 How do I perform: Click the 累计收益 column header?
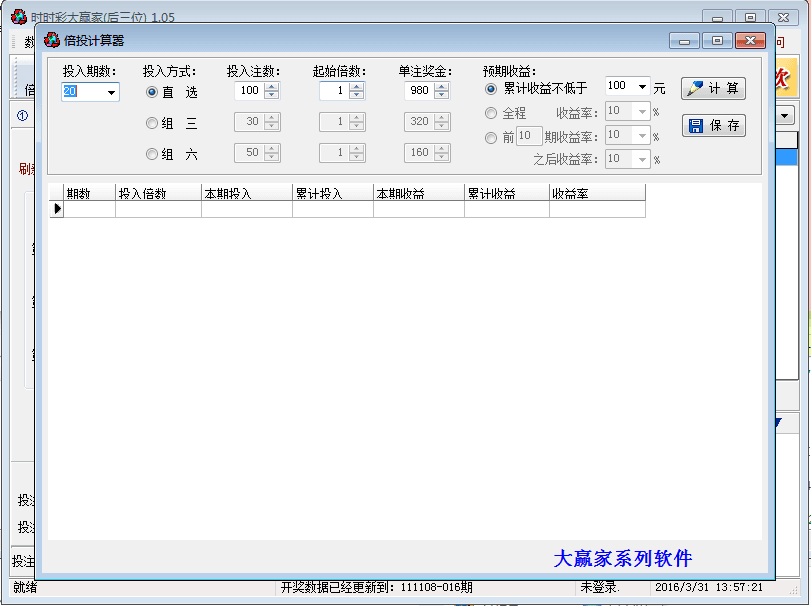coord(506,193)
